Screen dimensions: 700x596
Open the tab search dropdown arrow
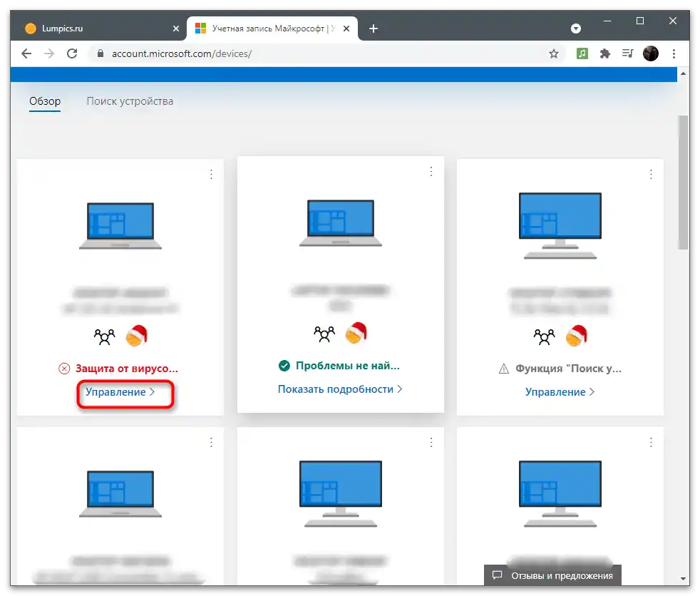click(x=576, y=29)
